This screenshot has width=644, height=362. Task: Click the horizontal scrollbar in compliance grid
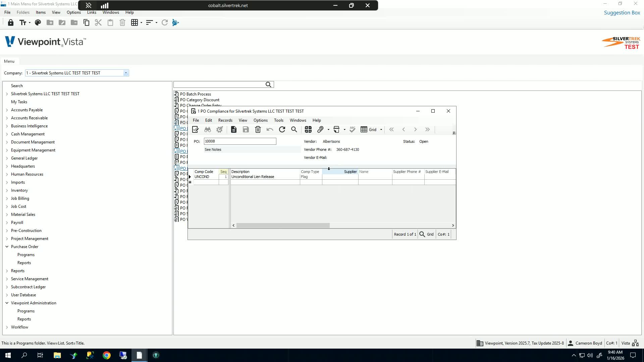point(283,226)
